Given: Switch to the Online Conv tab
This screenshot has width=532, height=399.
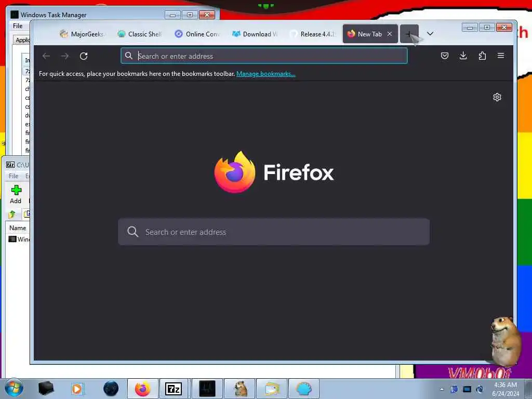Looking at the screenshot, I should coord(197,34).
